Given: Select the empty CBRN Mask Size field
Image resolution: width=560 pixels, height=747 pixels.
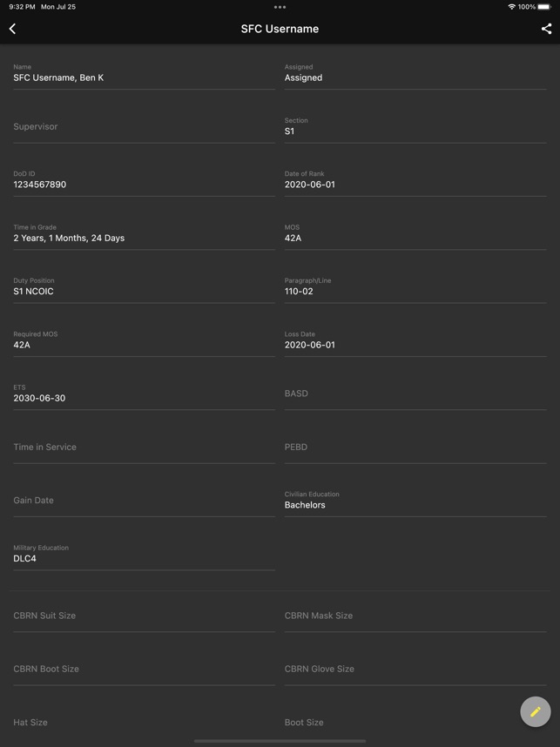Looking at the screenshot, I should pos(415,618).
